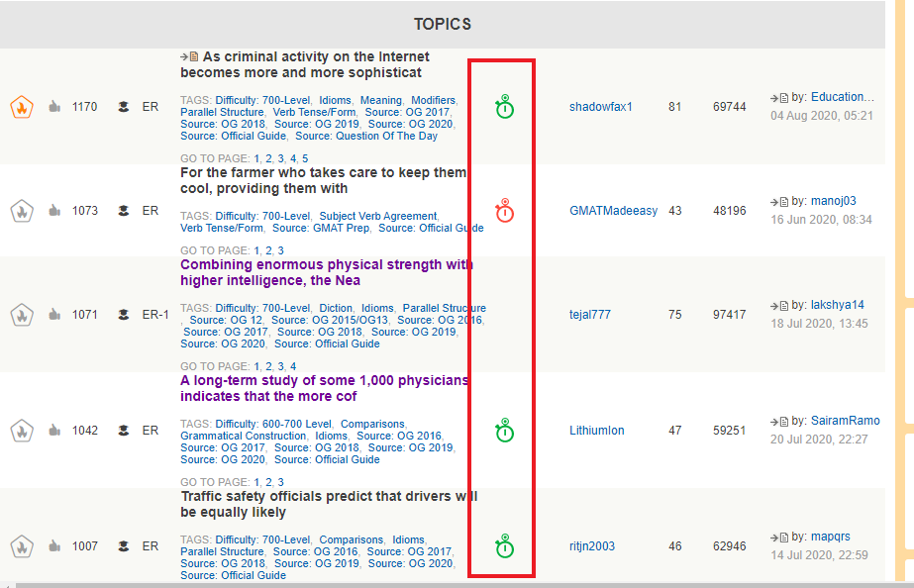The height and width of the screenshot is (588, 914).
Task: Click the green timer icon in shadowfax1's row
Action: click(x=504, y=107)
